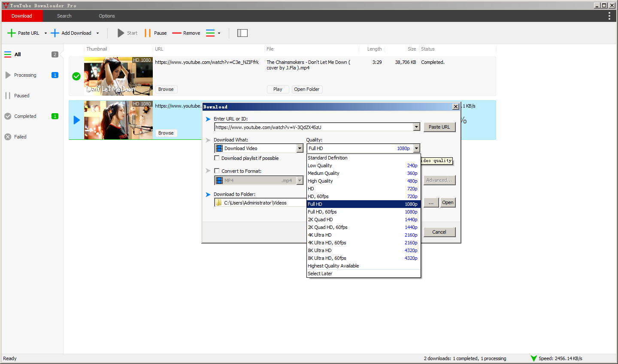Screen dimensions: 618x364
Task: Select 8K Ultra HD 4320p
Action: (x=364, y=250)
